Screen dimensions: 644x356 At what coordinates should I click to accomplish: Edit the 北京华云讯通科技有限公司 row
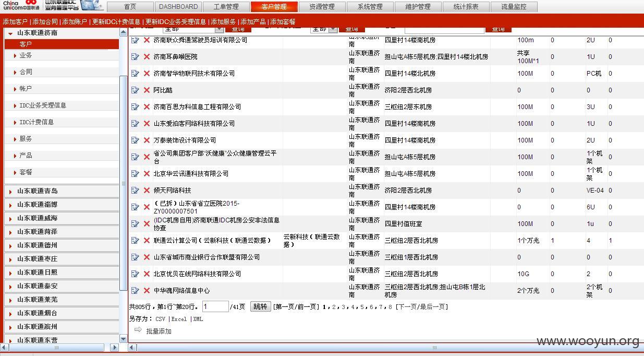(x=135, y=173)
